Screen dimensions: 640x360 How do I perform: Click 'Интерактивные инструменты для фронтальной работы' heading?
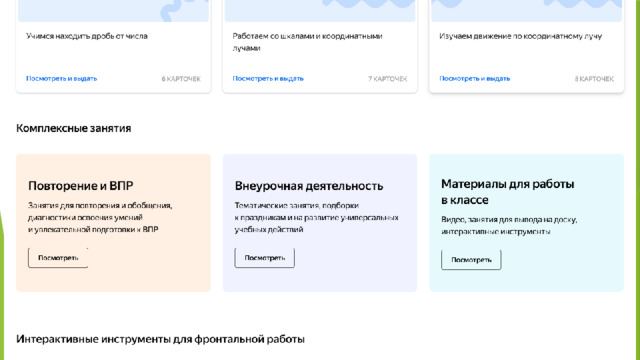coord(160,339)
